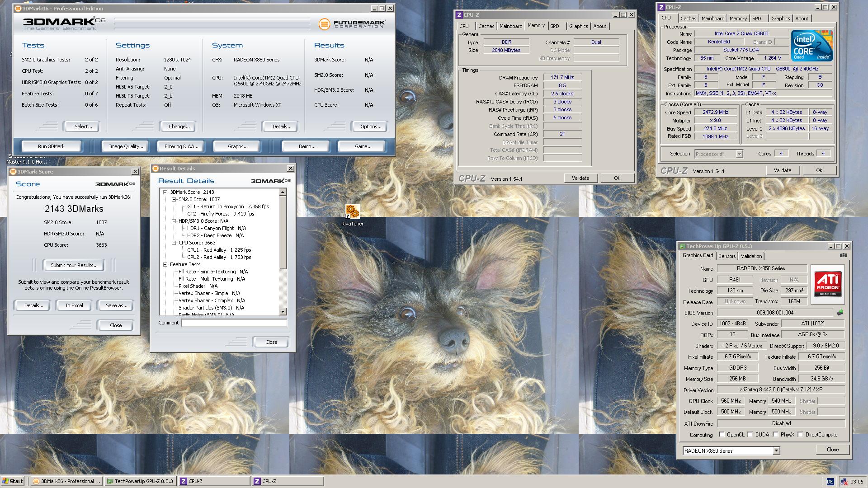Viewport: 868px width, 488px height.
Task: Click the Options... button under Results
Action: (371, 127)
